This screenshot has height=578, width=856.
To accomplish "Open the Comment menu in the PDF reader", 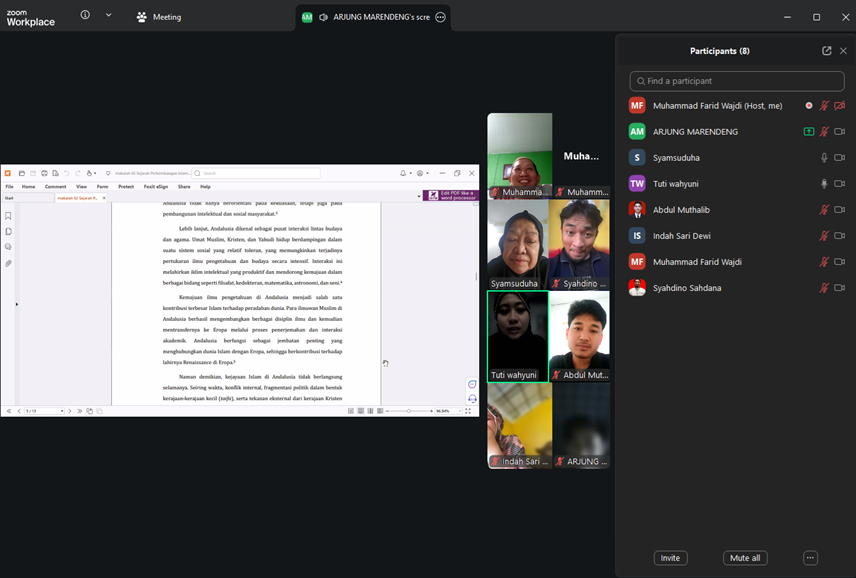I will coord(56,187).
